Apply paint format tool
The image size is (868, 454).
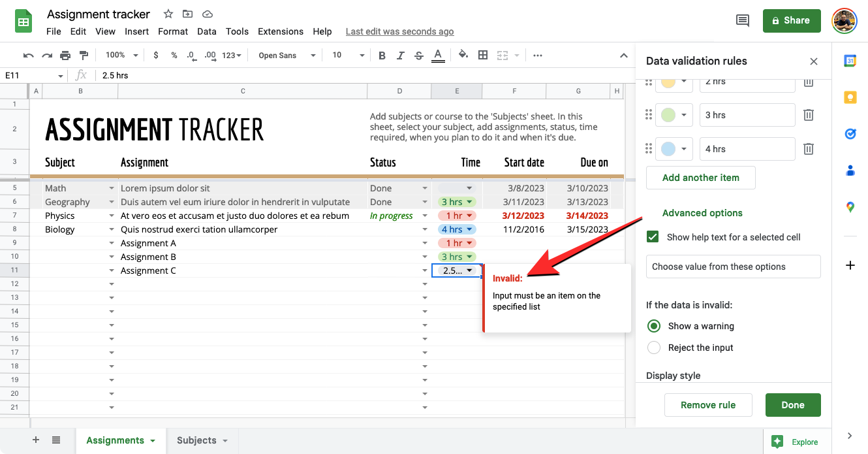[84, 56]
